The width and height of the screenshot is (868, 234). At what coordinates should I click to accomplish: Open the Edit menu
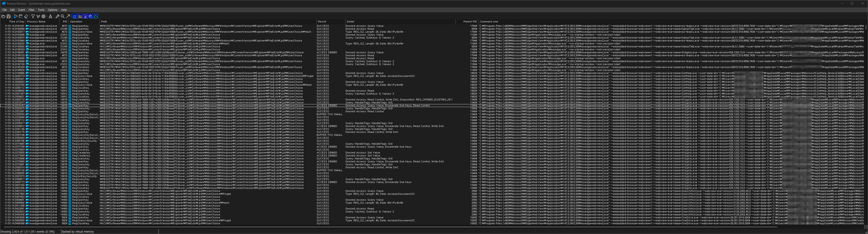[x=12, y=10]
